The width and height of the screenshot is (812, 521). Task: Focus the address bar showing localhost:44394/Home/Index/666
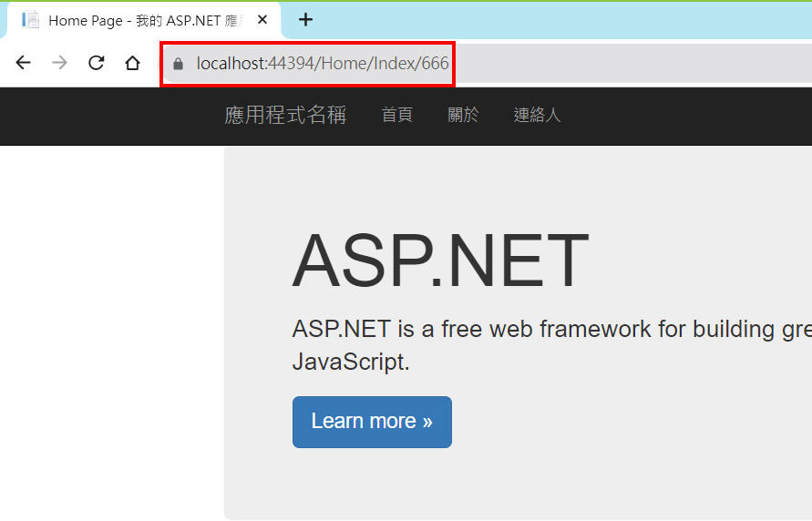[487, 63]
